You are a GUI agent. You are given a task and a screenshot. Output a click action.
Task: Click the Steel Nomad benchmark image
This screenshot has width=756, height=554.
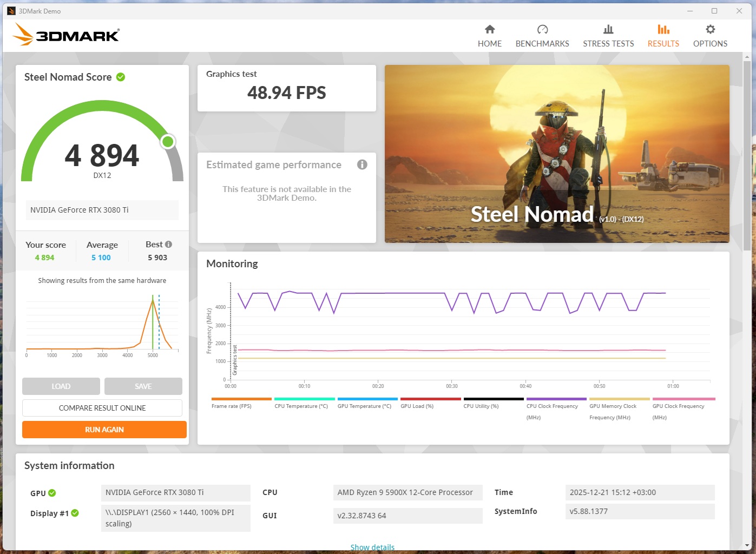click(557, 154)
